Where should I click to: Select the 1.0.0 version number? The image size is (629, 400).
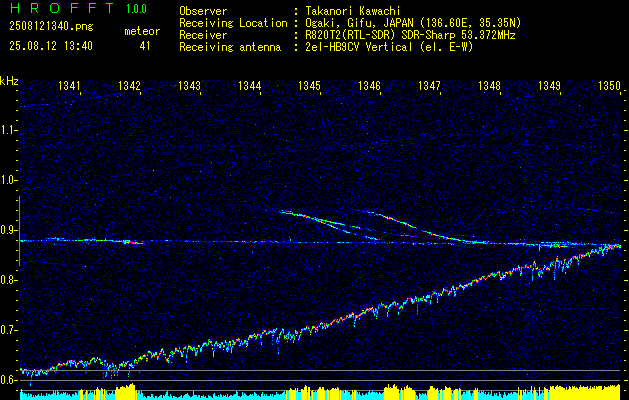tap(136, 9)
